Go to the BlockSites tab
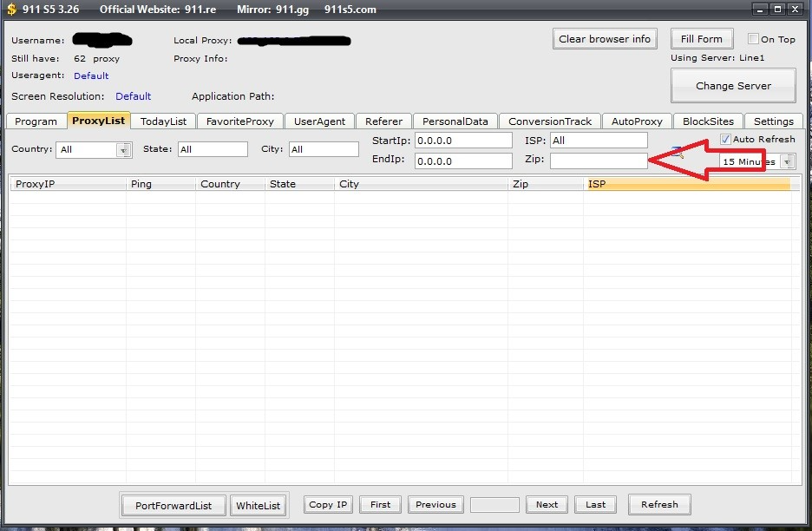This screenshot has width=812, height=531. (708, 121)
